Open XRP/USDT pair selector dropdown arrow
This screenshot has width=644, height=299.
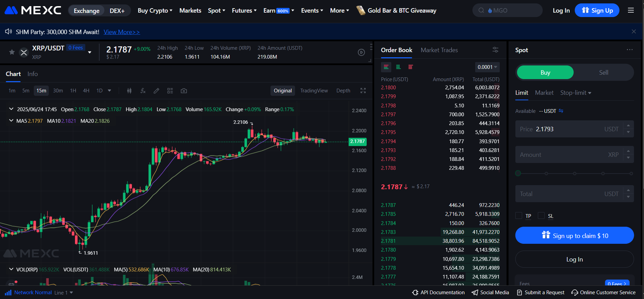click(x=90, y=52)
